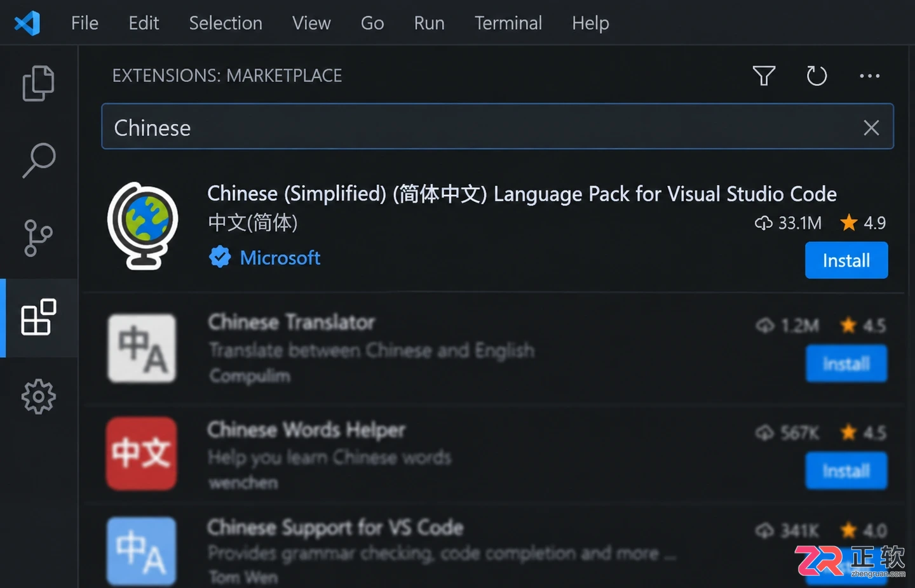Open Chinese (Simplified) Language Pack title

click(522, 193)
